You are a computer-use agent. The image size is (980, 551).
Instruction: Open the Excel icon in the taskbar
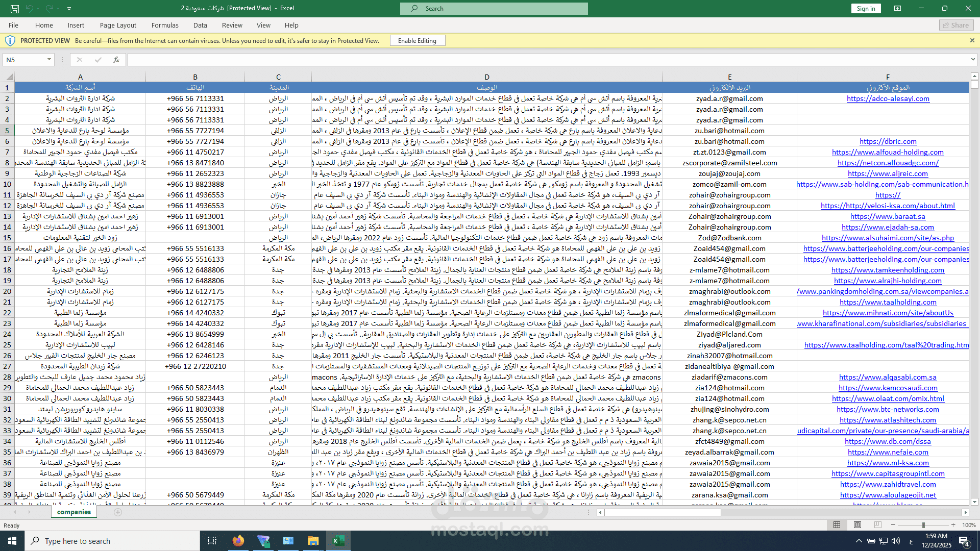(338, 541)
